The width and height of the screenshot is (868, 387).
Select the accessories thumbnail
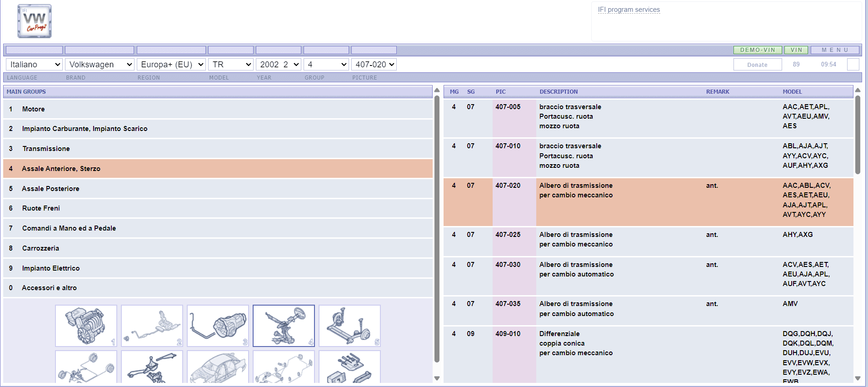click(349, 367)
